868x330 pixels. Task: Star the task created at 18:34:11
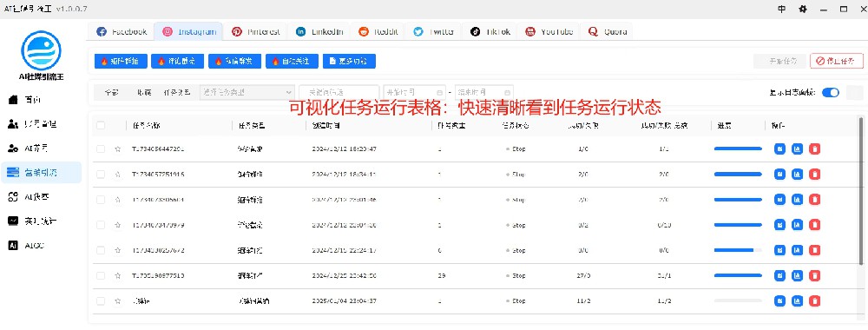(117, 175)
